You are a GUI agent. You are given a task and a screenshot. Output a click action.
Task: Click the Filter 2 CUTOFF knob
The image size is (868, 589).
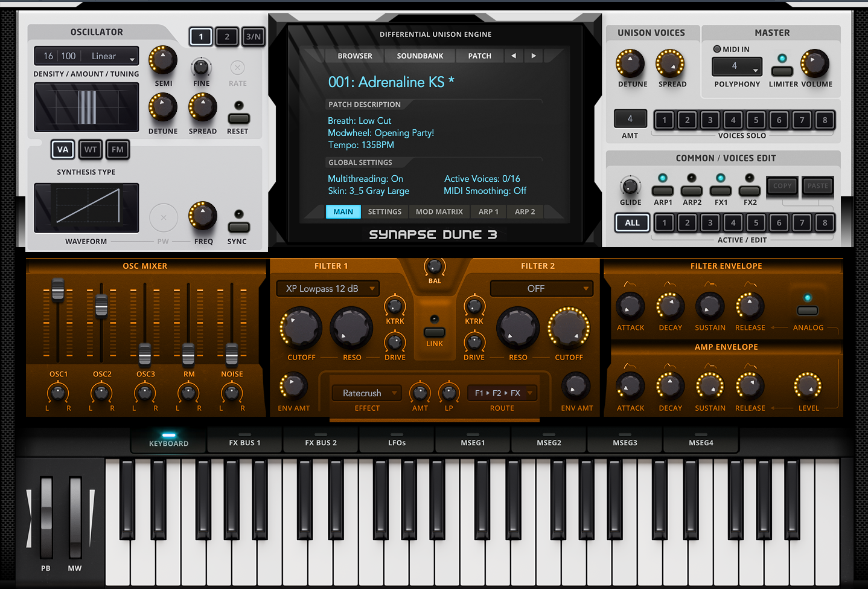tap(569, 328)
